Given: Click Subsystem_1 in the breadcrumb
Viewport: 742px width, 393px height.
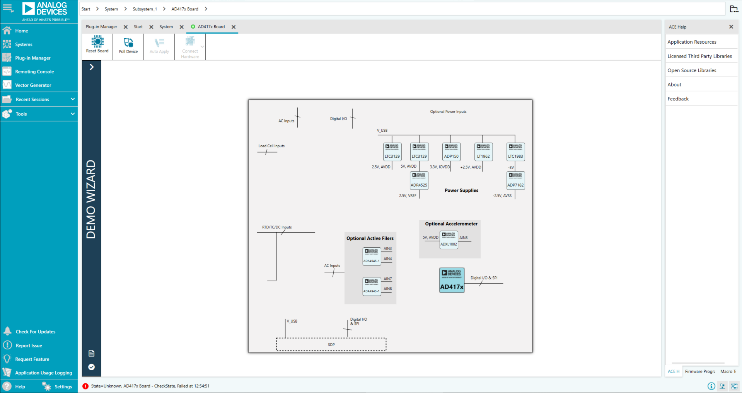Looking at the screenshot, I should click(x=144, y=9).
